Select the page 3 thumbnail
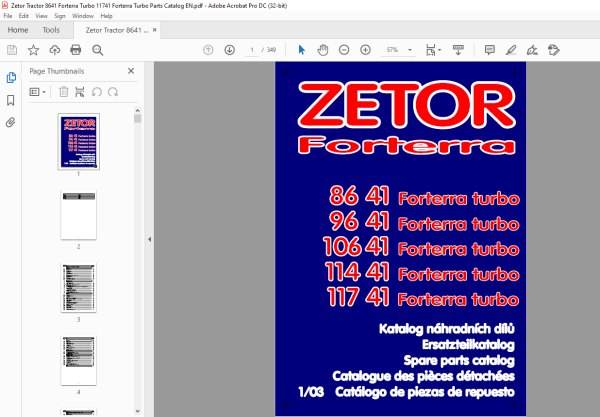This screenshot has width=600, height=417. coord(78,287)
